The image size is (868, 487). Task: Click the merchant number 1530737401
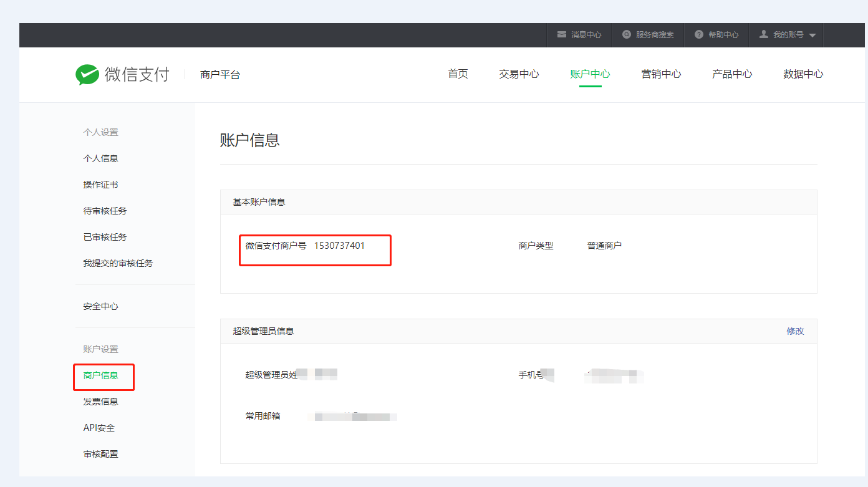(339, 246)
